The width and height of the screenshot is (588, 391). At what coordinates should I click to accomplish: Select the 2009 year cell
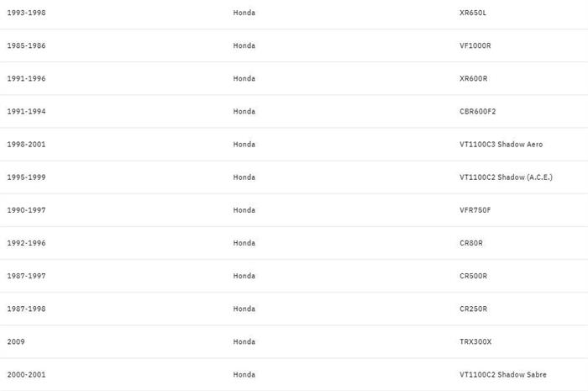16,341
